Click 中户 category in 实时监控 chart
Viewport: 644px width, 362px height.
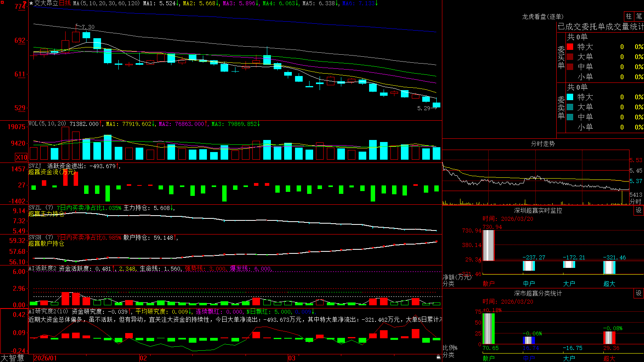coord(529,284)
